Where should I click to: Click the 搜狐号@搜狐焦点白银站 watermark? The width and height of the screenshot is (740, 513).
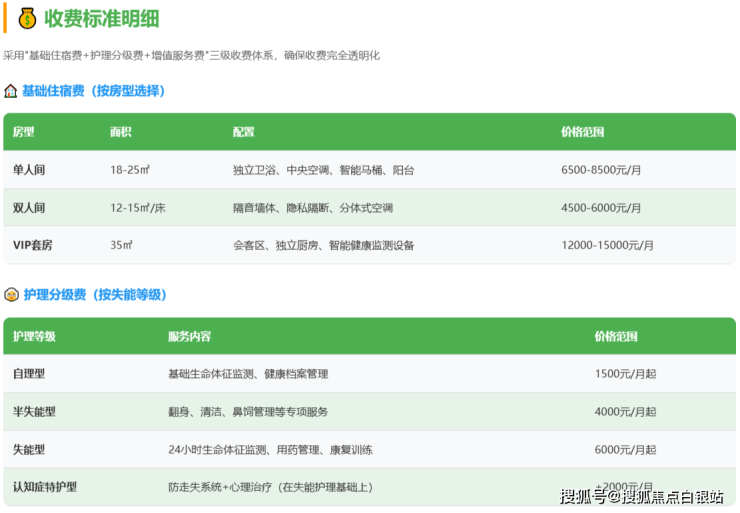coord(641,495)
